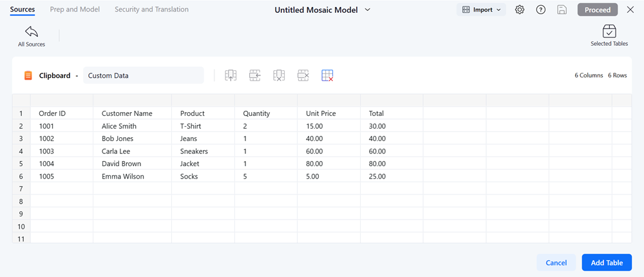Open the help question mark icon
644x277 pixels.
(541, 10)
